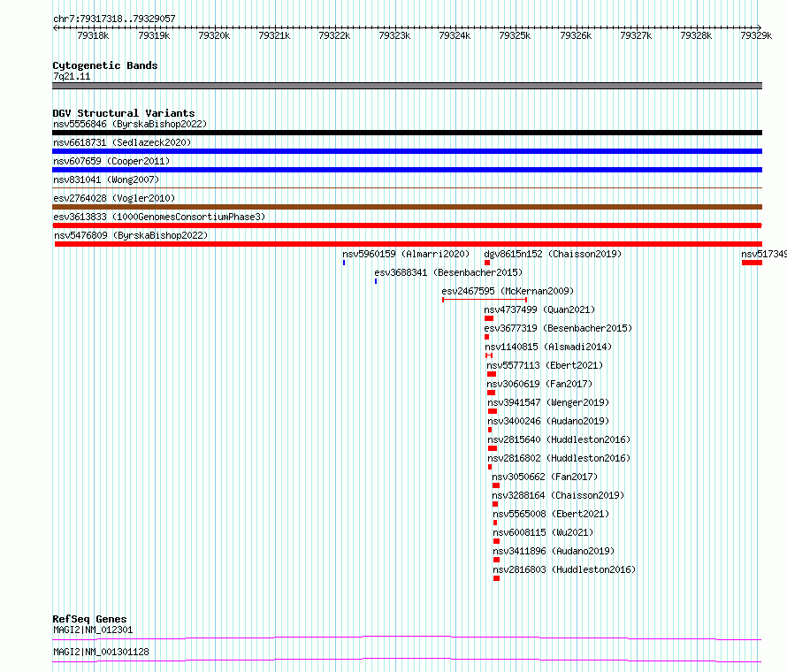This screenshot has width=787, height=672.
Task: Click the 79318k ruler tick label
Action: pyautogui.click(x=93, y=35)
